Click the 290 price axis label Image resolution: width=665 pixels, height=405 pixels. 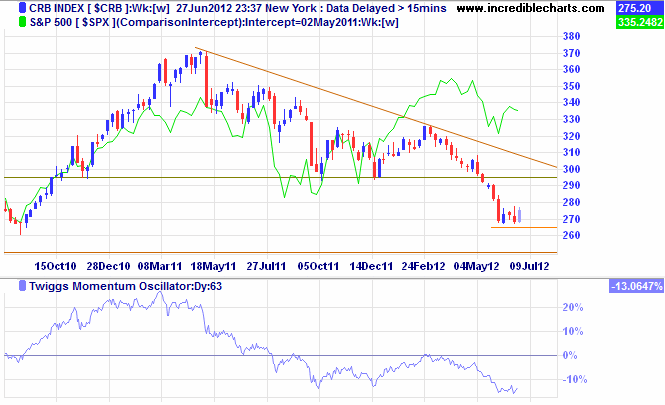(571, 186)
